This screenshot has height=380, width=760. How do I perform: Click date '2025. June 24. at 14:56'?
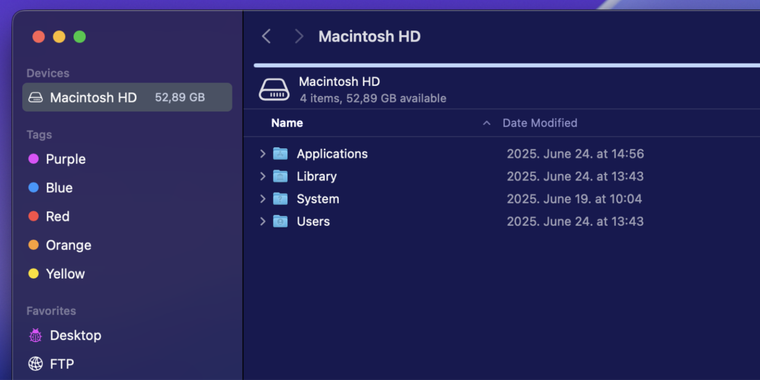(x=575, y=154)
